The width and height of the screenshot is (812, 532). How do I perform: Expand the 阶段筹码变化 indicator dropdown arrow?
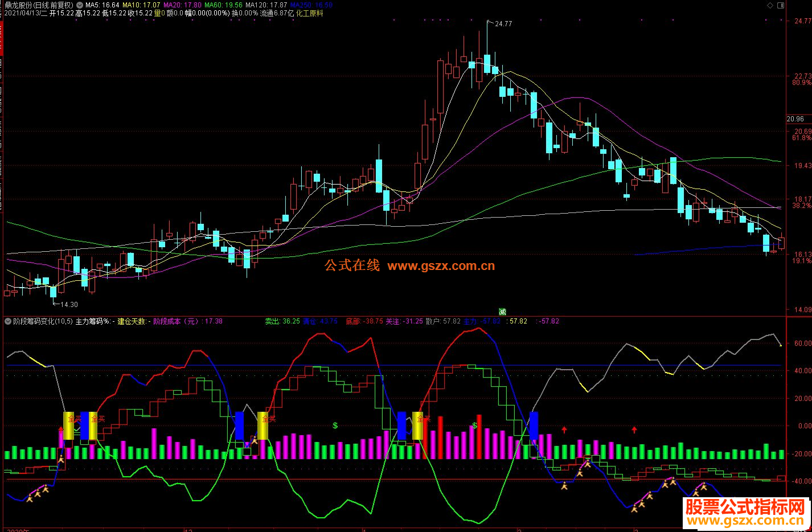(x=8, y=321)
